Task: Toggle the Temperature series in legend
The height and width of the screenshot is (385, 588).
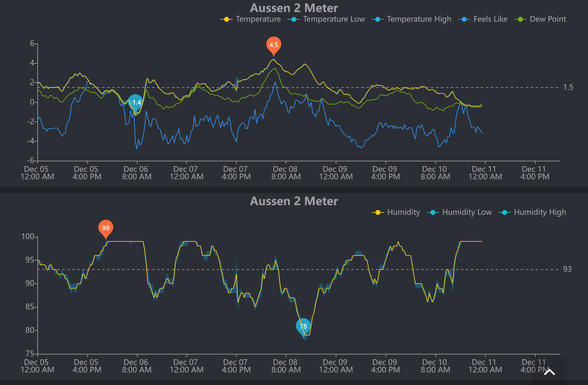Action: pyautogui.click(x=251, y=19)
